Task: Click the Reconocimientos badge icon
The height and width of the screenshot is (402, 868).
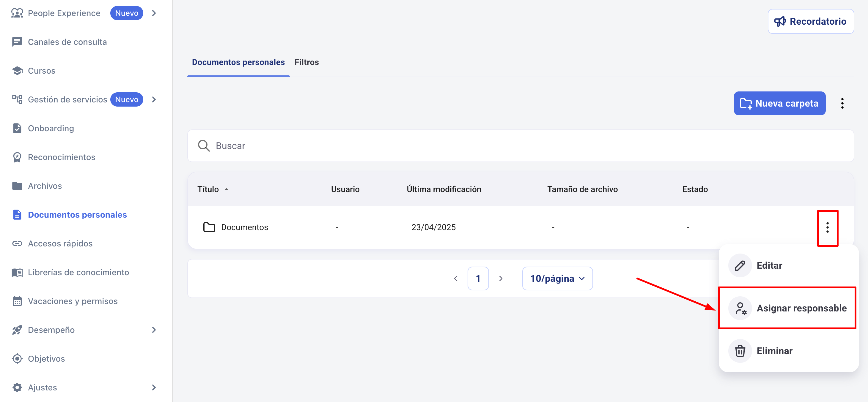Action: (x=17, y=157)
